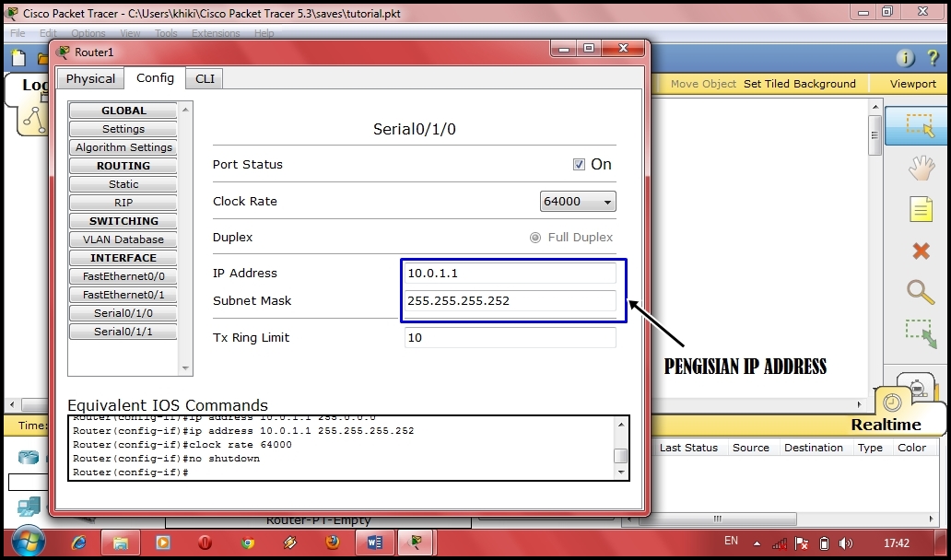Image resolution: width=951 pixels, height=560 pixels.
Task: Open RIP routing configuration
Action: tap(123, 203)
